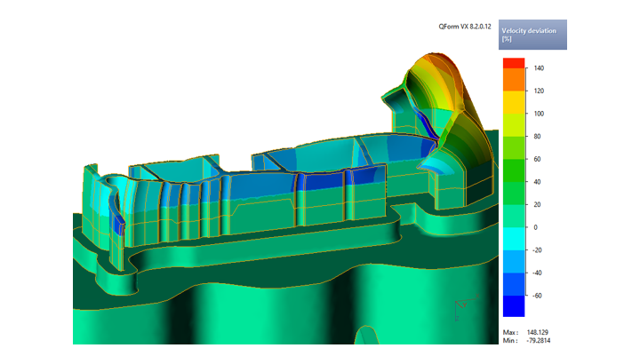The image size is (640, 364).
Task: Select the orange legend band near 120
Action: (x=514, y=80)
